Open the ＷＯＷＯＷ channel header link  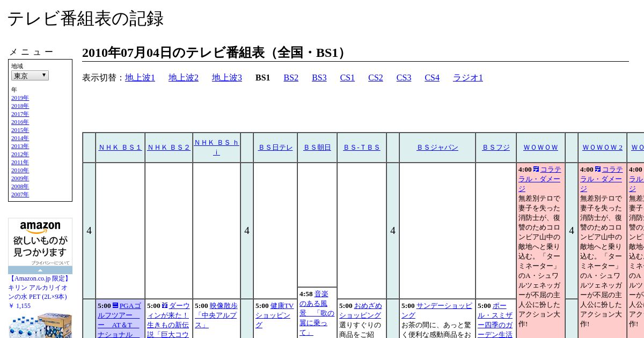point(540,148)
